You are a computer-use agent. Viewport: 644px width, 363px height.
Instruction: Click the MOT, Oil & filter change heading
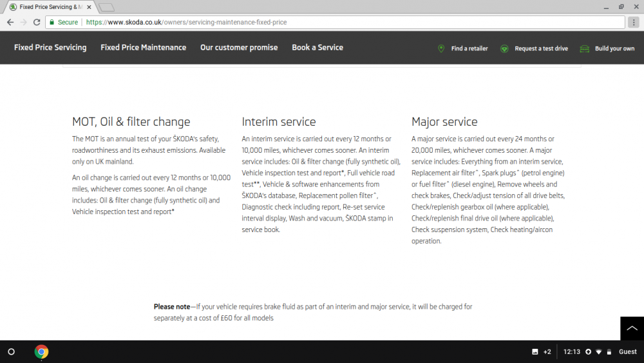click(x=131, y=122)
